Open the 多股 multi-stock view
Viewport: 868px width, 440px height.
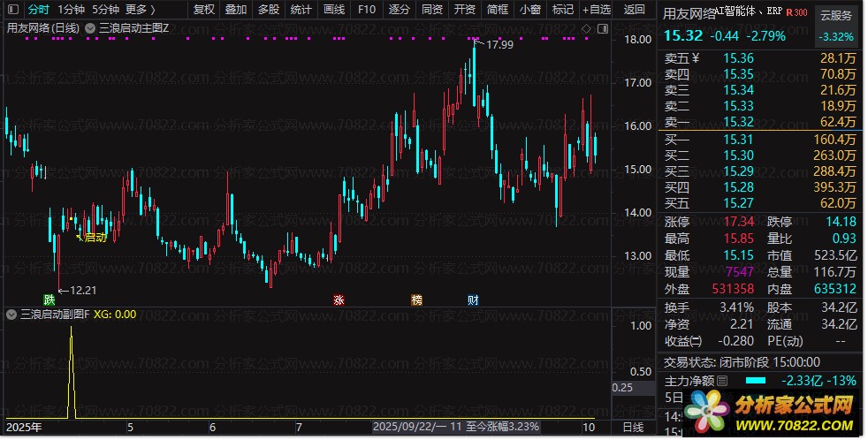pos(269,10)
